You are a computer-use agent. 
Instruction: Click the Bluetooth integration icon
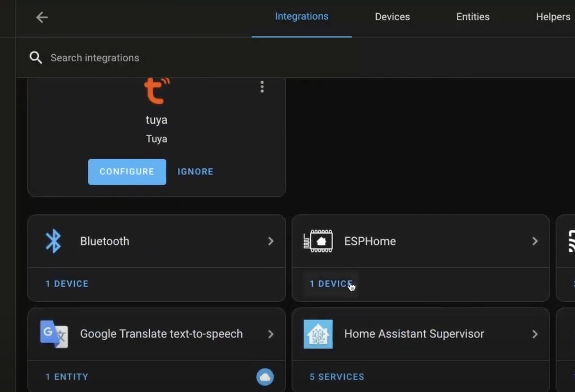click(53, 241)
